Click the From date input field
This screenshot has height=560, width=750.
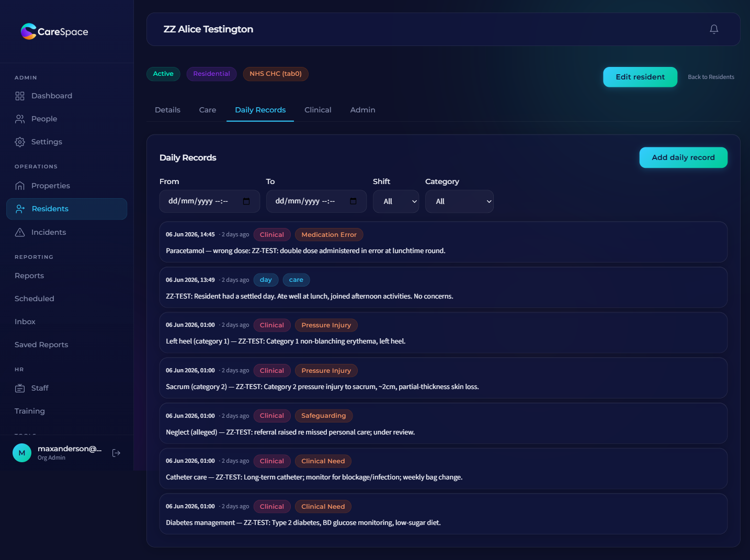coord(210,201)
